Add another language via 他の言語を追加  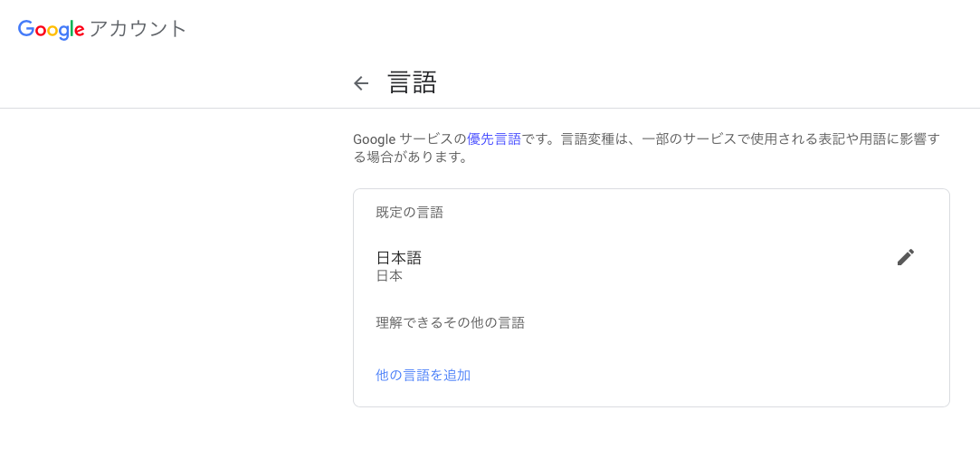click(x=423, y=375)
